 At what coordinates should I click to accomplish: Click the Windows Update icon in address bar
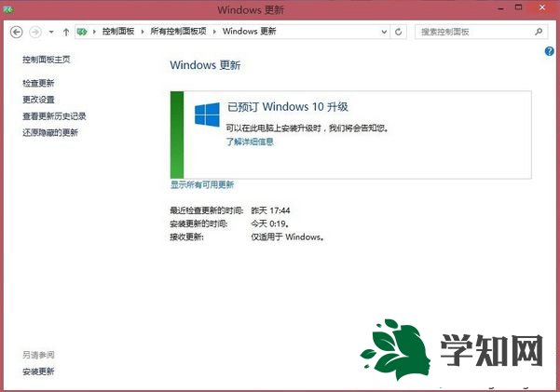(x=82, y=32)
